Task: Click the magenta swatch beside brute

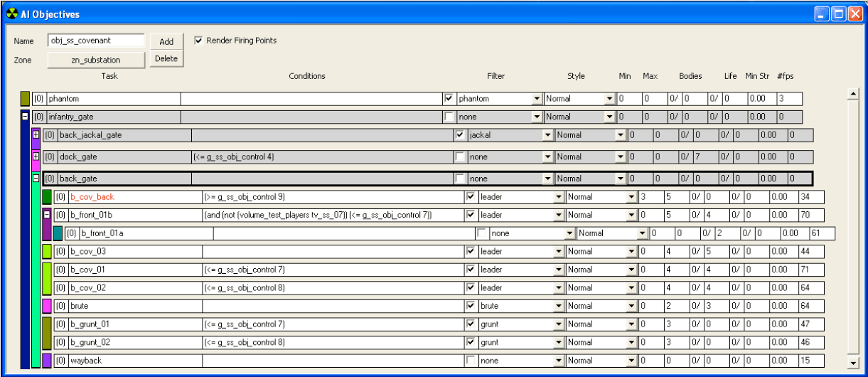Action: point(48,306)
